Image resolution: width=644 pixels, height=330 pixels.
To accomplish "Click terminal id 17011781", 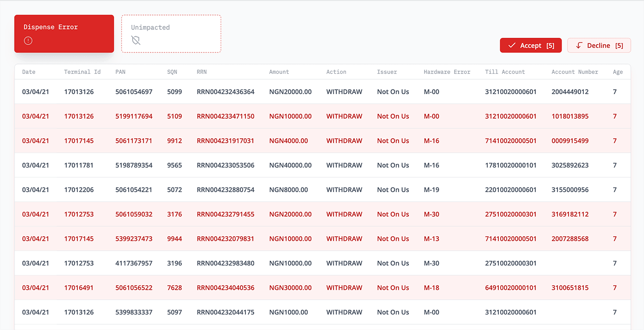I will coord(79,165).
